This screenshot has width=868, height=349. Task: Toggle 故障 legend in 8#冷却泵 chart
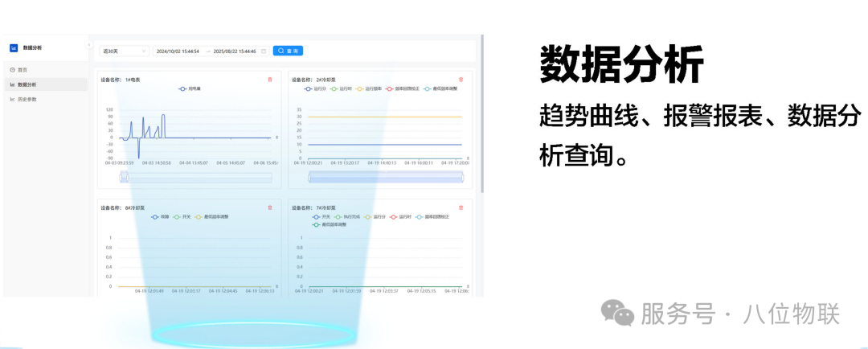pyautogui.click(x=161, y=216)
